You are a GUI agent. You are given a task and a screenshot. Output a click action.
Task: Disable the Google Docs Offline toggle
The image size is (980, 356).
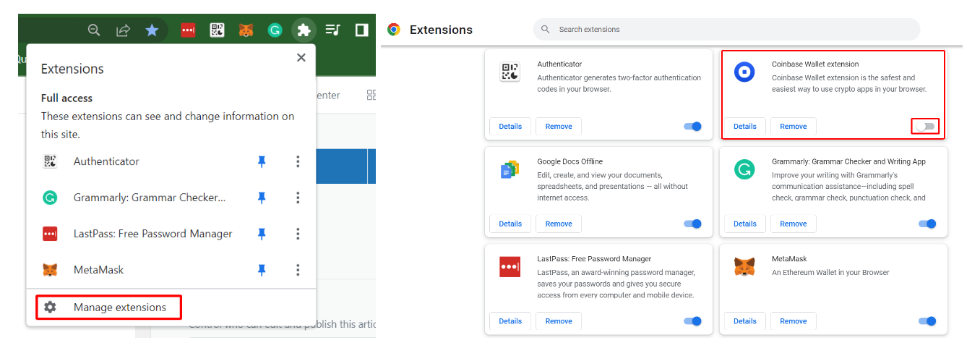692,224
